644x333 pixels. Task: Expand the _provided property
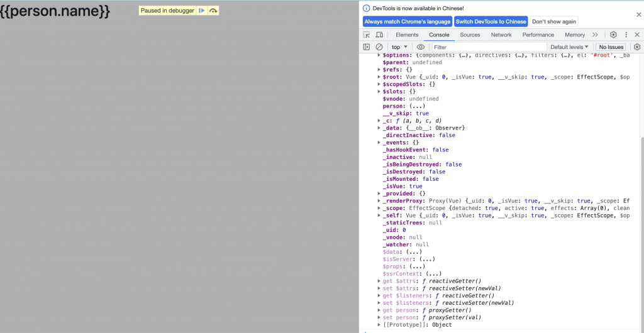point(379,194)
